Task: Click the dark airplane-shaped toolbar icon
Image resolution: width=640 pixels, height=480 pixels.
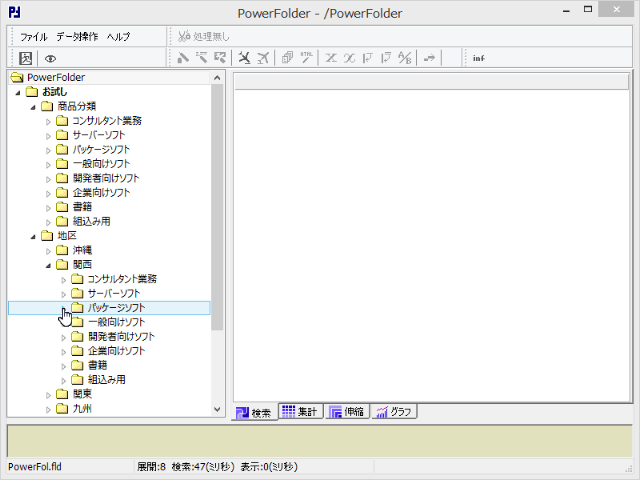Action: pos(244,58)
